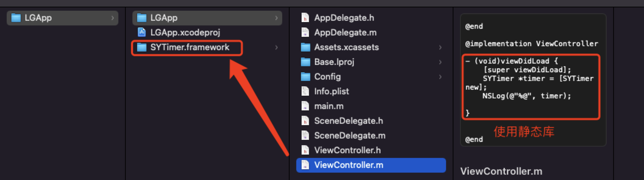Select the SceneDelegate.m file
The image size is (644, 180).
coord(349,136)
